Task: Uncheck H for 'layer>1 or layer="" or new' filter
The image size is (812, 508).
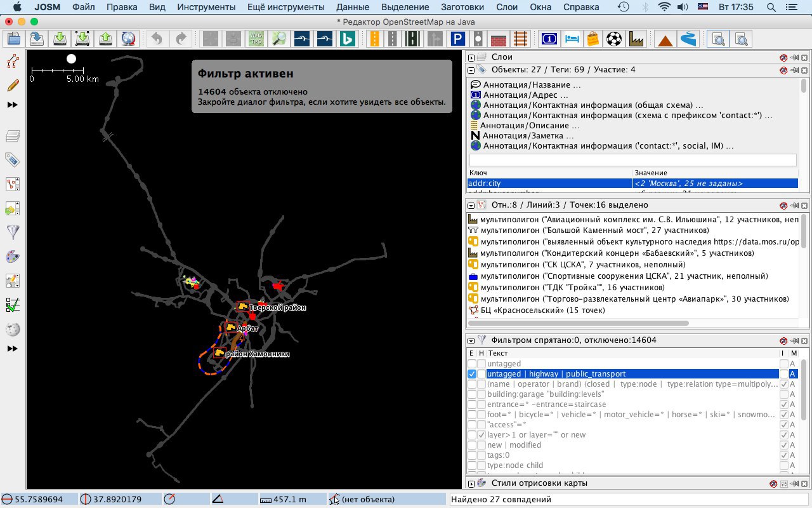Action: pyautogui.click(x=481, y=435)
